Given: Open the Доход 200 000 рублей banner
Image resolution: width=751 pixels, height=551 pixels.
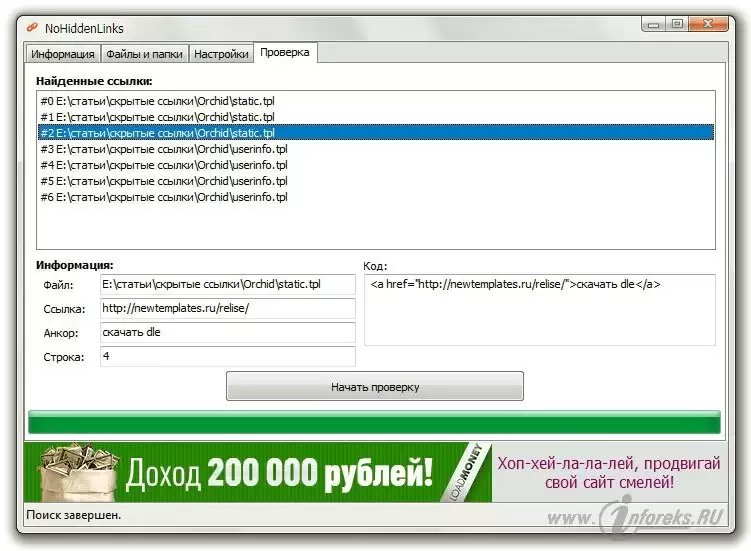Looking at the screenshot, I should [258, 471].
